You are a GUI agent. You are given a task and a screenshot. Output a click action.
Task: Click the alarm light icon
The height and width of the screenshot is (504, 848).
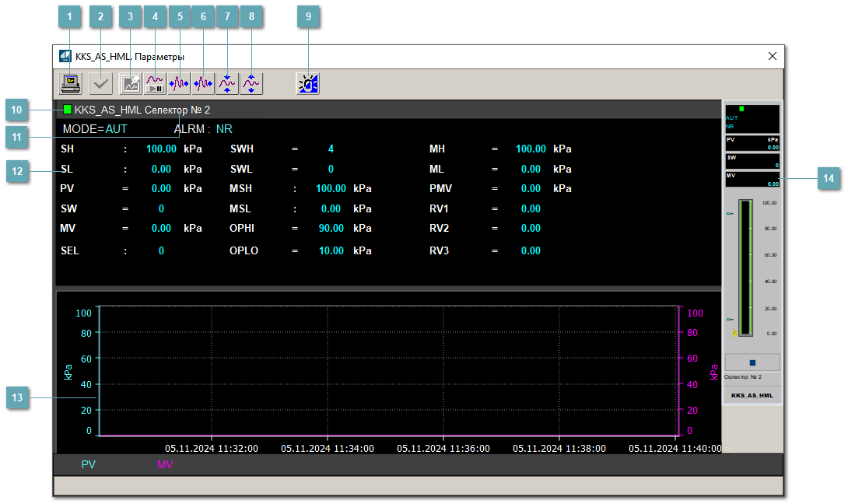307,82
